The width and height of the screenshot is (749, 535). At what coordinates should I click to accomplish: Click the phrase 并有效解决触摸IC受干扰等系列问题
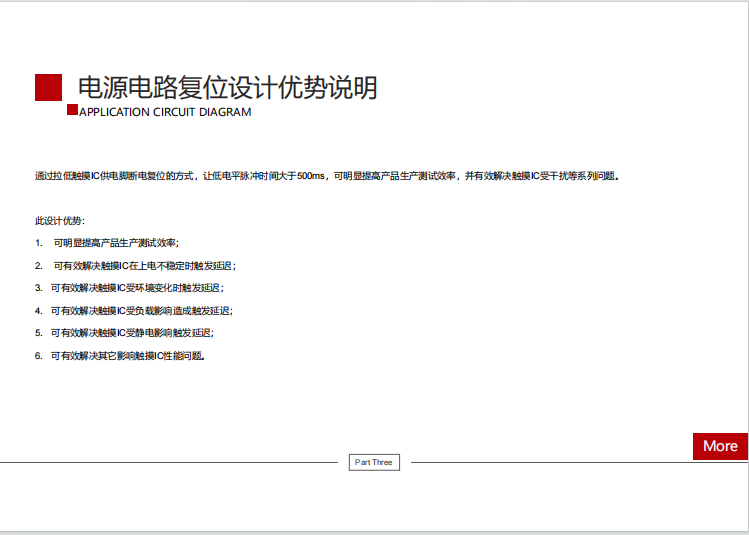[541, 176]
